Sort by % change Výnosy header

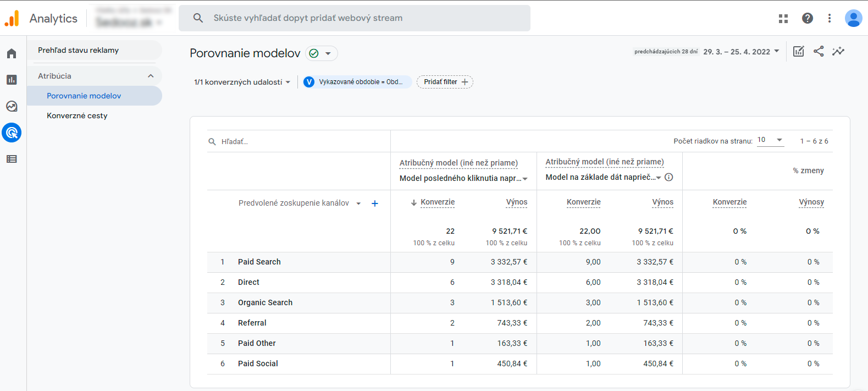[811, 202]
